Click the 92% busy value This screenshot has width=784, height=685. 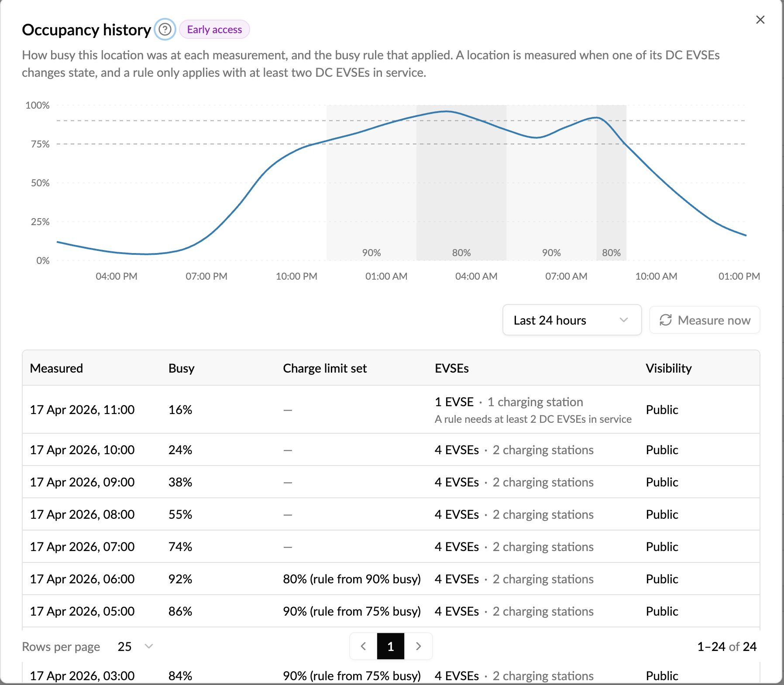(180, 579)
